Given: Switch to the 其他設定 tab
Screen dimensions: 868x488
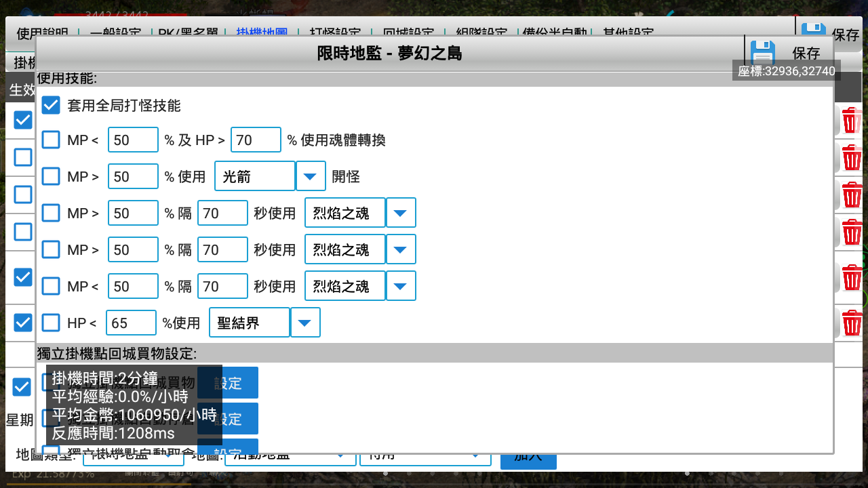Looking at the screenshot, I should coord(627,32).
